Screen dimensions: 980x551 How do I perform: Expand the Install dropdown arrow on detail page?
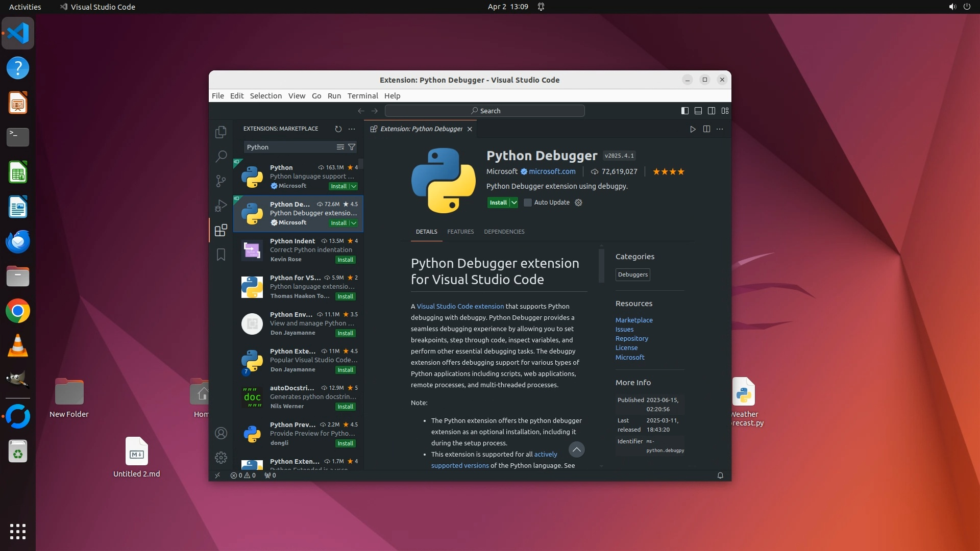point(514,203)
